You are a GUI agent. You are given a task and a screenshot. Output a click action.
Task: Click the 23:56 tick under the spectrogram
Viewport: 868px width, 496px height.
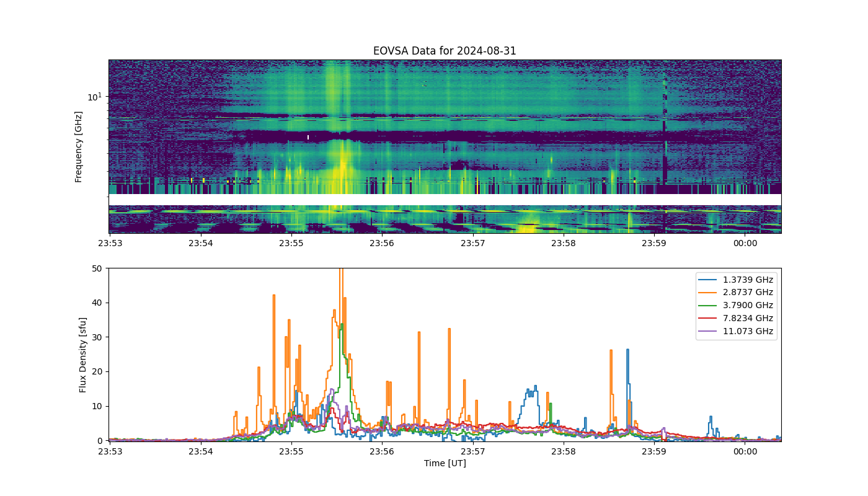click(382, 244)
